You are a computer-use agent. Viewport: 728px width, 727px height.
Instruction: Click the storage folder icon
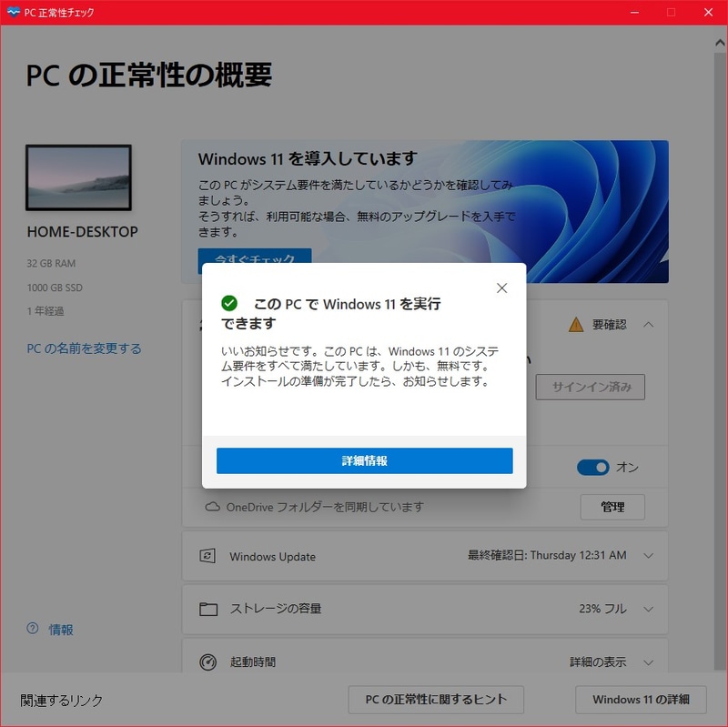[x=208, y=609]
